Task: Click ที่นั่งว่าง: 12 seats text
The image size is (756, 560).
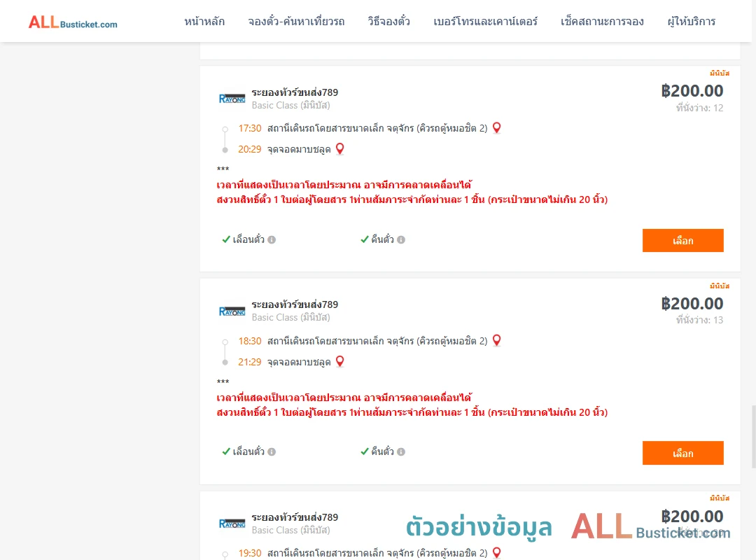Action: coord(699,108)
